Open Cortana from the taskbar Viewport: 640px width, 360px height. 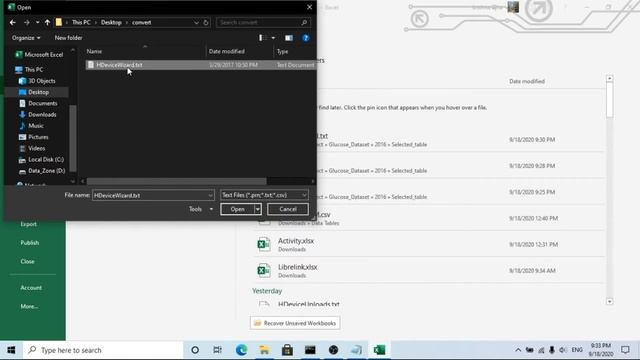195,350
